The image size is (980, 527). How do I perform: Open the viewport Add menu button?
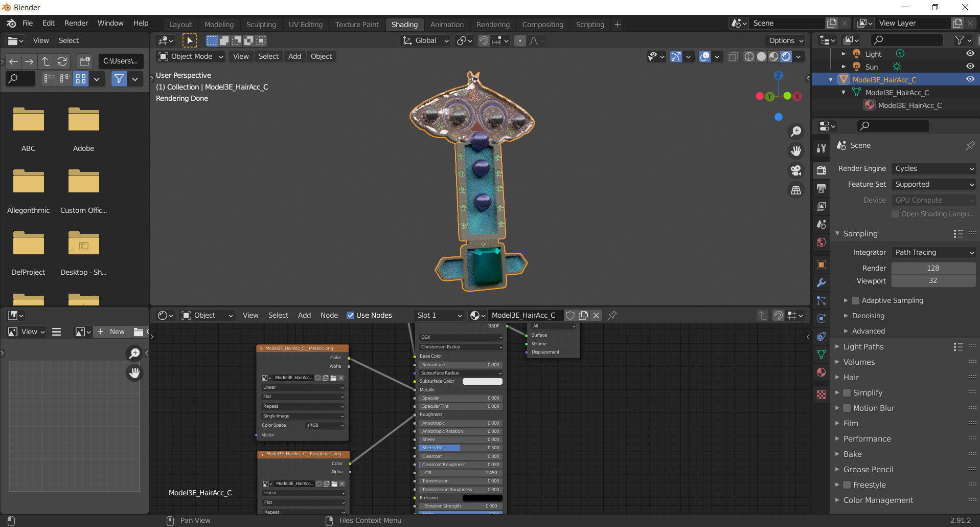pyautogui.click(x=294, y=56)
